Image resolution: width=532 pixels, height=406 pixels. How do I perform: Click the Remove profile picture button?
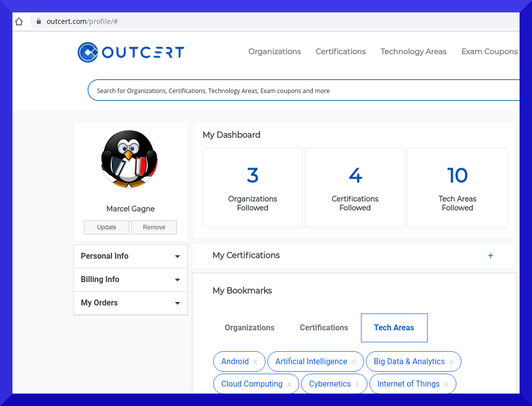coord(154,227)
